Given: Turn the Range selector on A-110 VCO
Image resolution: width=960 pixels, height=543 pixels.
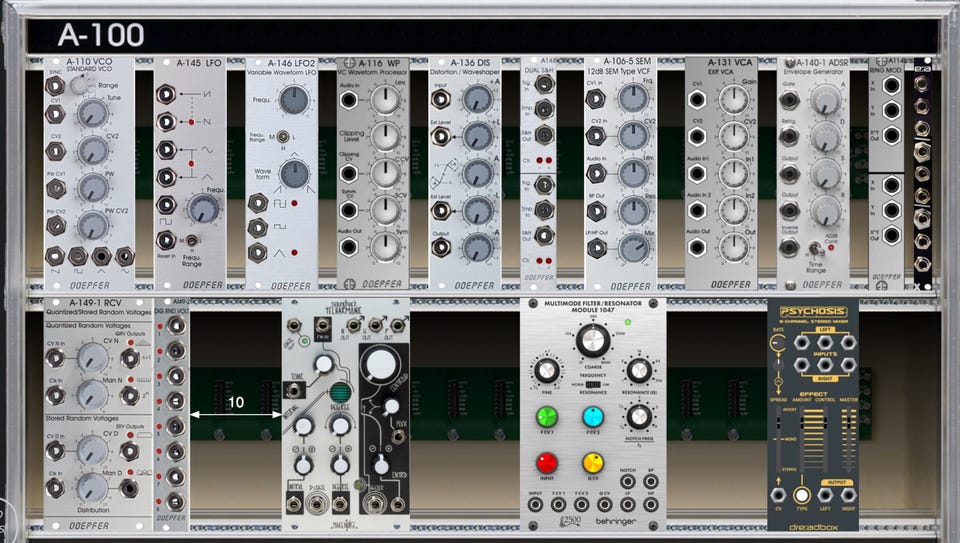Looking at the screenshot, I should click(80, 84).
